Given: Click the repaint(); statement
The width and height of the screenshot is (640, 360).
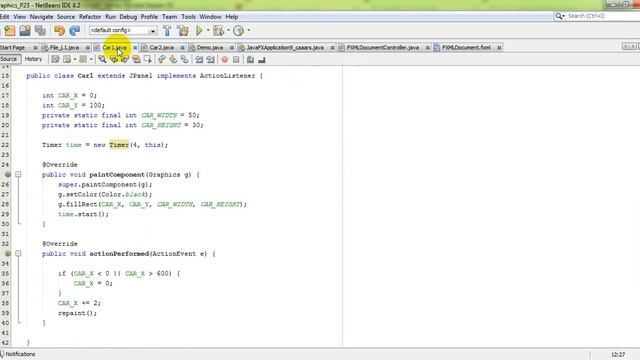Looking at the screenshot, I should [x=78, y=313].
